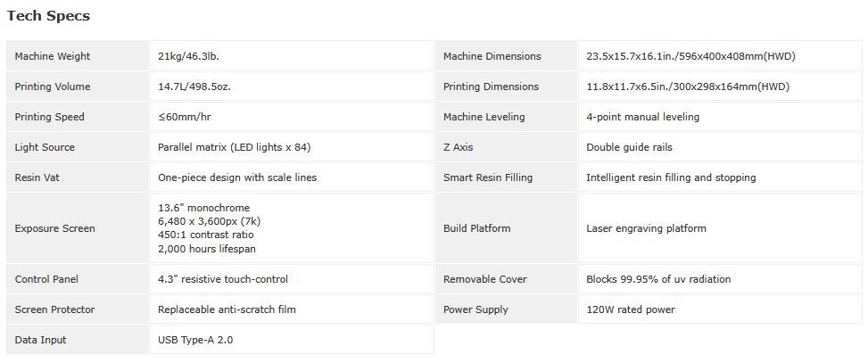Select the Machine Dimensions label
This screenshot has height=363, width=868.
pyautogui.click(x=492, y=56)
